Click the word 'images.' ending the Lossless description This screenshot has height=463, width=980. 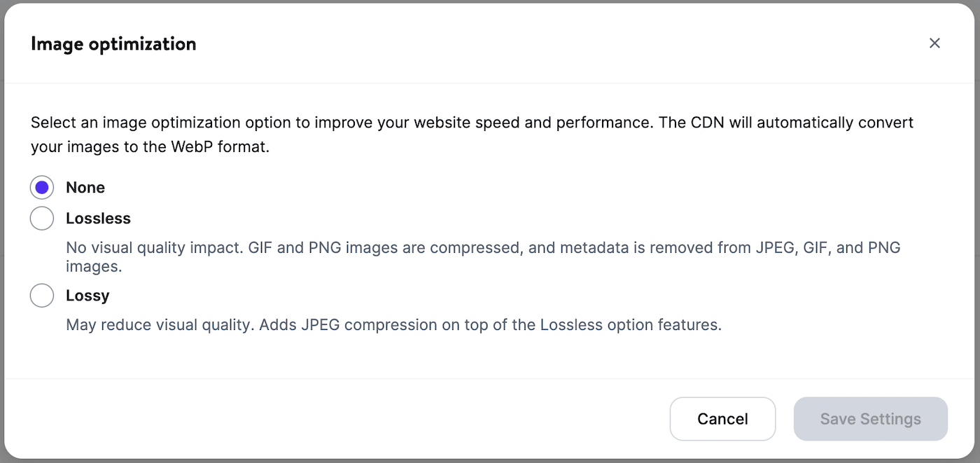point(94,267)
